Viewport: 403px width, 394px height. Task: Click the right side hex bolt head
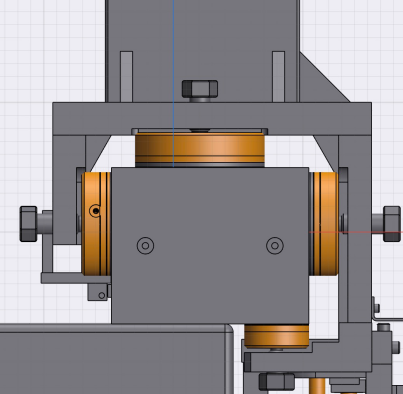click(x=392, y=224)
